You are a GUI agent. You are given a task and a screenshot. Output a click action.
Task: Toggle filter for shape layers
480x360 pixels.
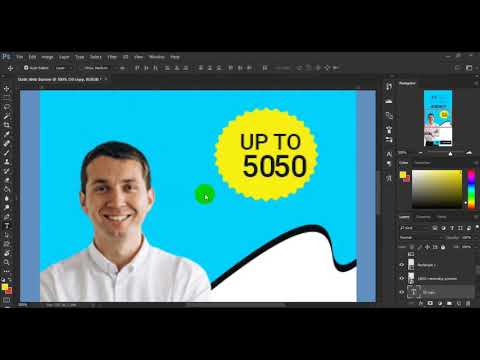tap(460, 228)
